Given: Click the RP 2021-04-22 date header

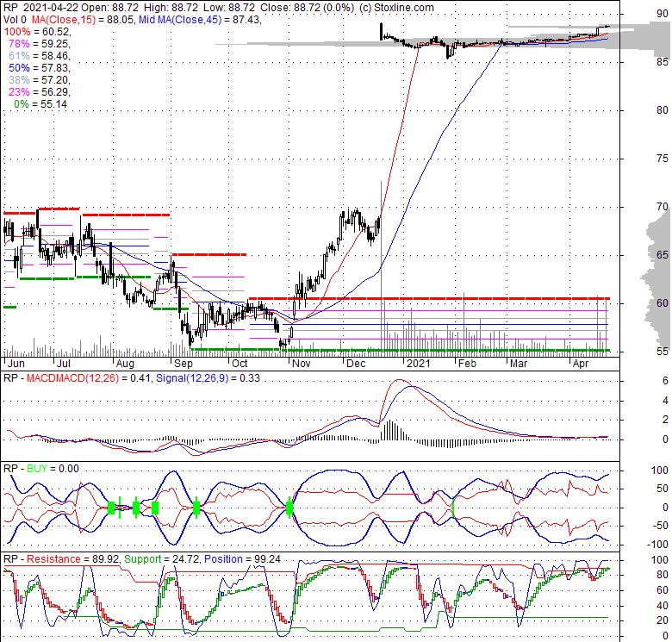Looking at the screenshot, I should coord(40,8).
